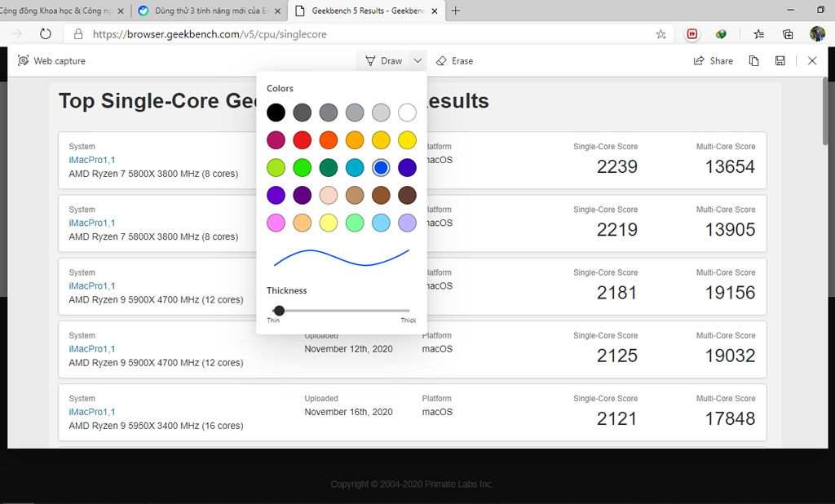This screenshot has width=835, height=504.
Task: Click the Web capture icon
Action: [x=23, y=60]
